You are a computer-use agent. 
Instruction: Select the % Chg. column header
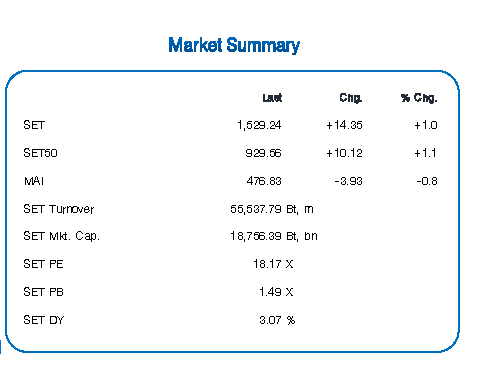click(x=419, y=98)
